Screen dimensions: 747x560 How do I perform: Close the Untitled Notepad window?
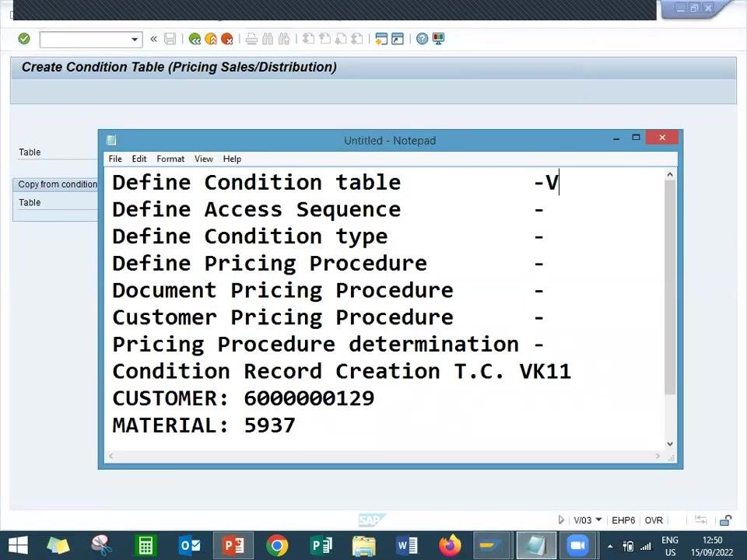click(662, 138)
